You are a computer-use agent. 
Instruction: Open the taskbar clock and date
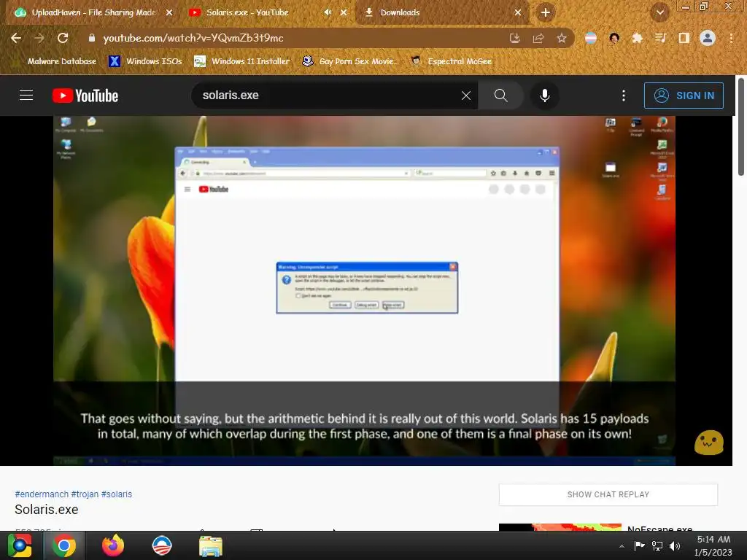pyautogui.click(x=713, y=545)
